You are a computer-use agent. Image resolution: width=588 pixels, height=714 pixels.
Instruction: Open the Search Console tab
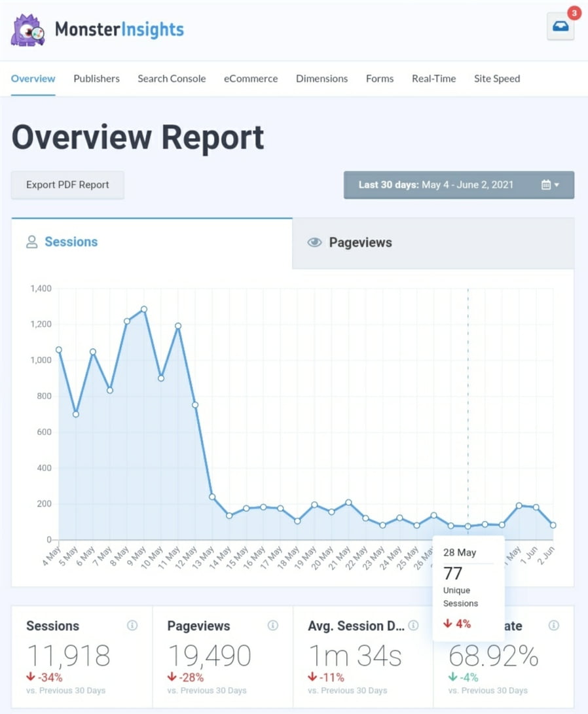[x=172, y=79]
